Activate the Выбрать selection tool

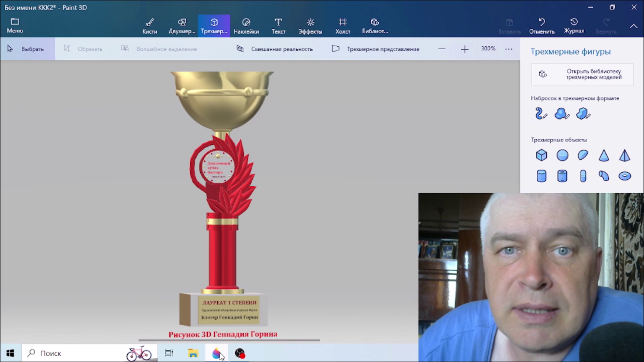click(26, 49)
